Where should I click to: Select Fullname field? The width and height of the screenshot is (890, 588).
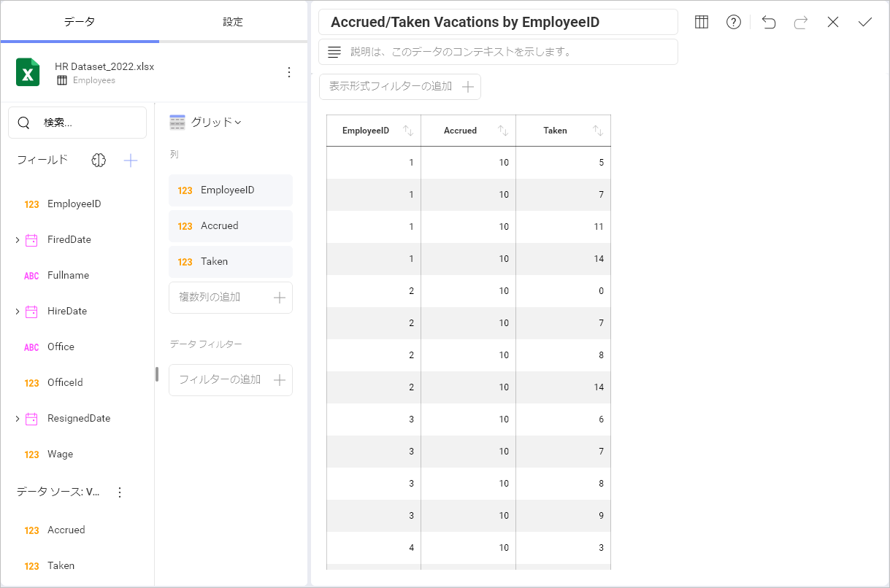coord(68,276)
